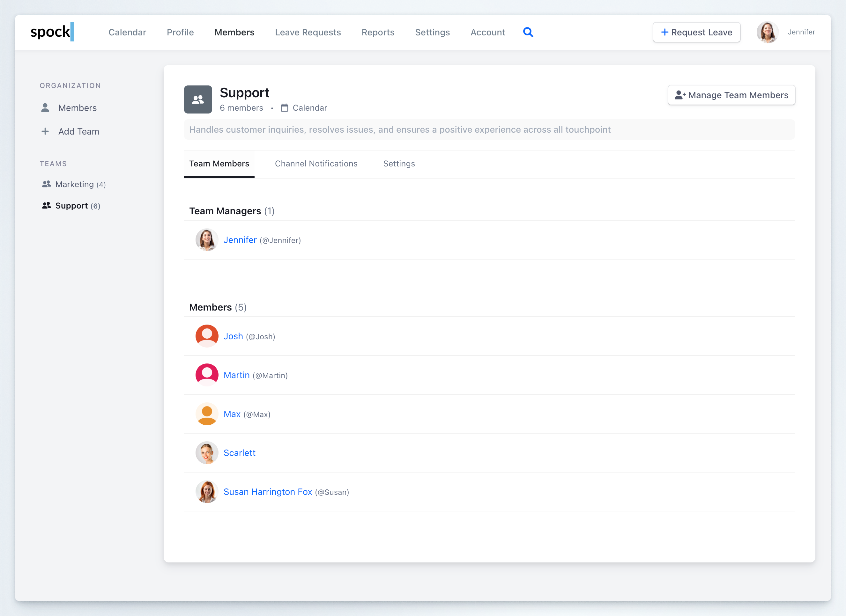Open the Account menu item
The image size is (846, 616).
(x=487, y=32)
